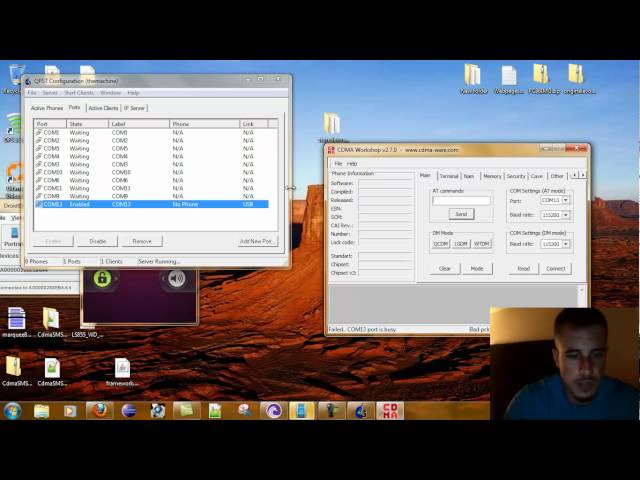Image resolution: width=640 pixels, height=480 pixels.
Task: Click the Clear button in CDMA Workshop
Action: click(x=444, y=269)
